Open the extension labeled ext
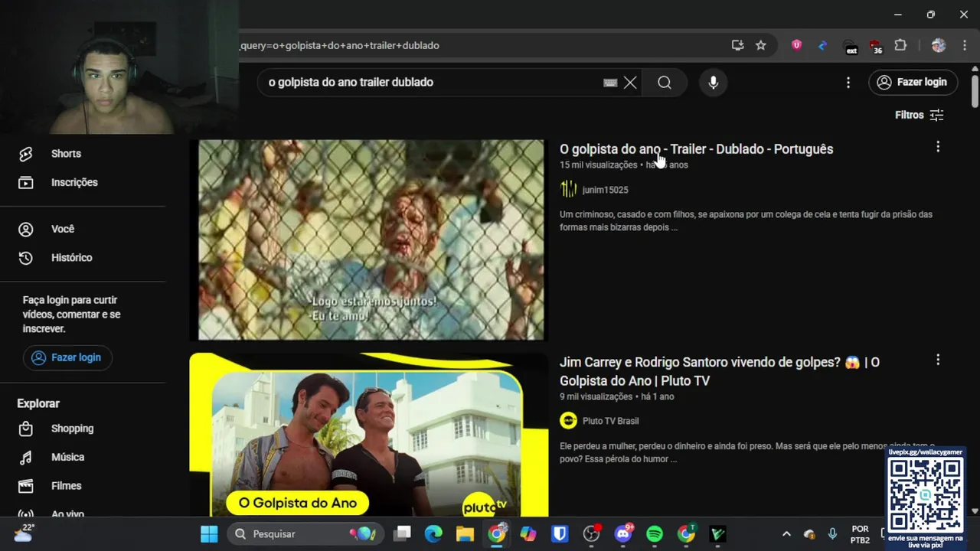This screenshot has height=551, width=980. point(850,46)
